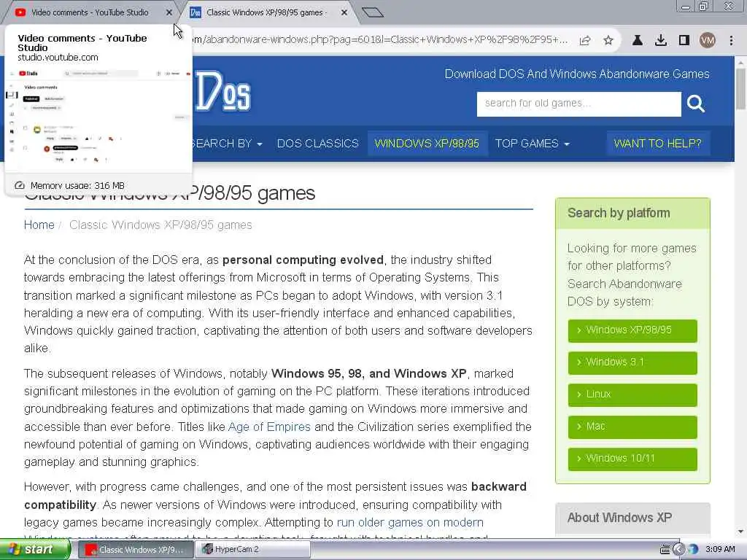Click the Windows 3.1 platform button

pyautogui.click(x=632, y=362)
